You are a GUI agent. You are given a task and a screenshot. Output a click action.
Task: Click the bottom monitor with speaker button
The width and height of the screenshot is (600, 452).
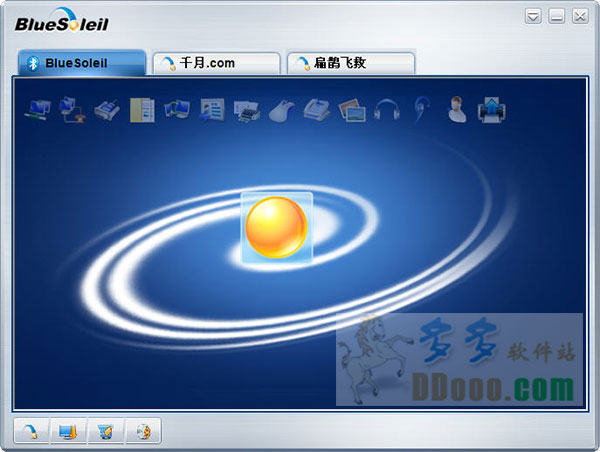tap(68, 431)
